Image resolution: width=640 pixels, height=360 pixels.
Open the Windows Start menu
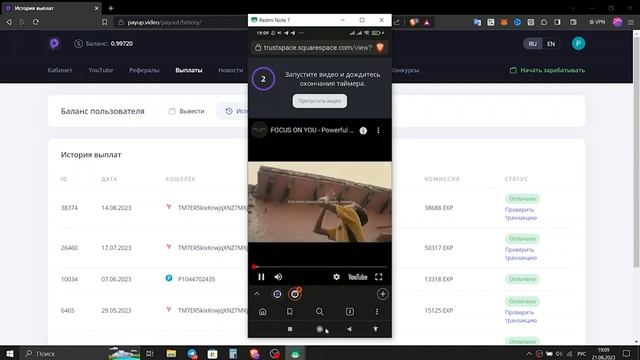point(10,353)
